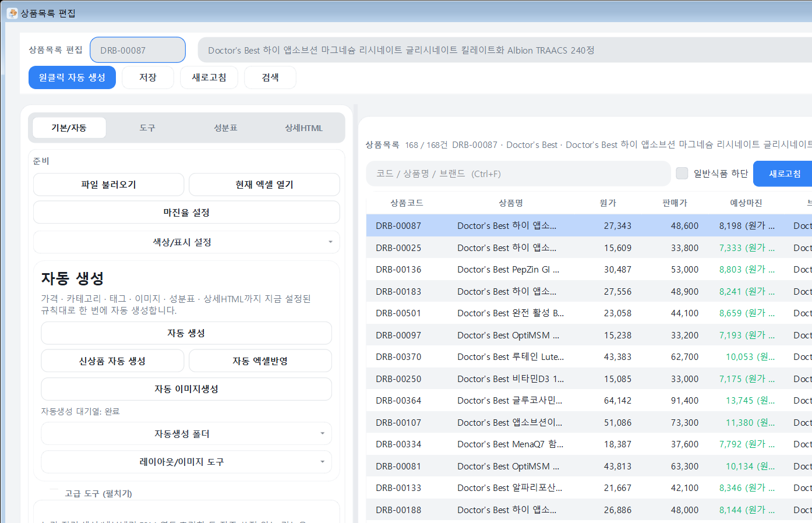Select the row DRB-00501
Image resolution: width=812 pixels, height=523 pixels.
pyautogui.click(x=589, y=313)
